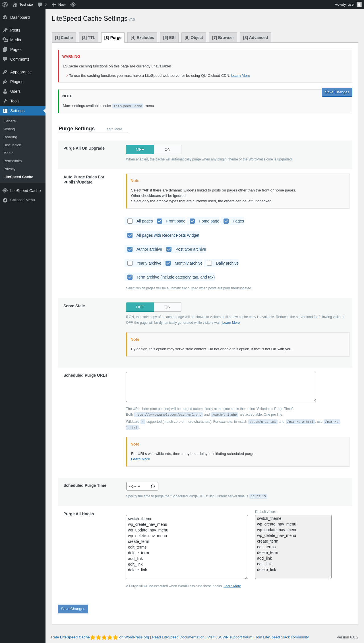This screenshot has width=364, height=643.
Task: Check the All pages checkbox
Action: pos(130,221)
